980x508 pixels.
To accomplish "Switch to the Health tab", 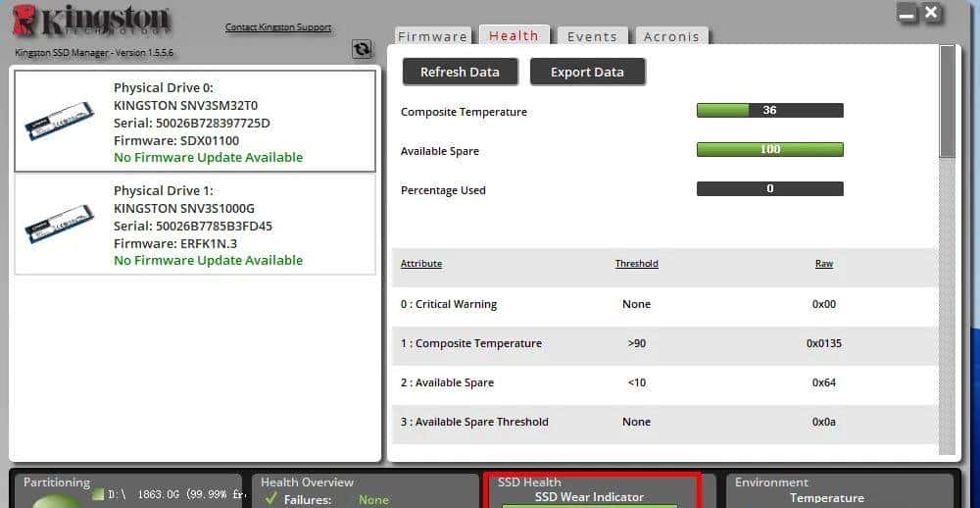I will (x=514, y=35).
